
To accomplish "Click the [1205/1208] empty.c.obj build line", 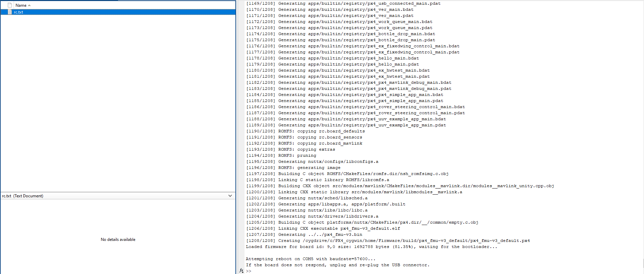I will point(362,222).
